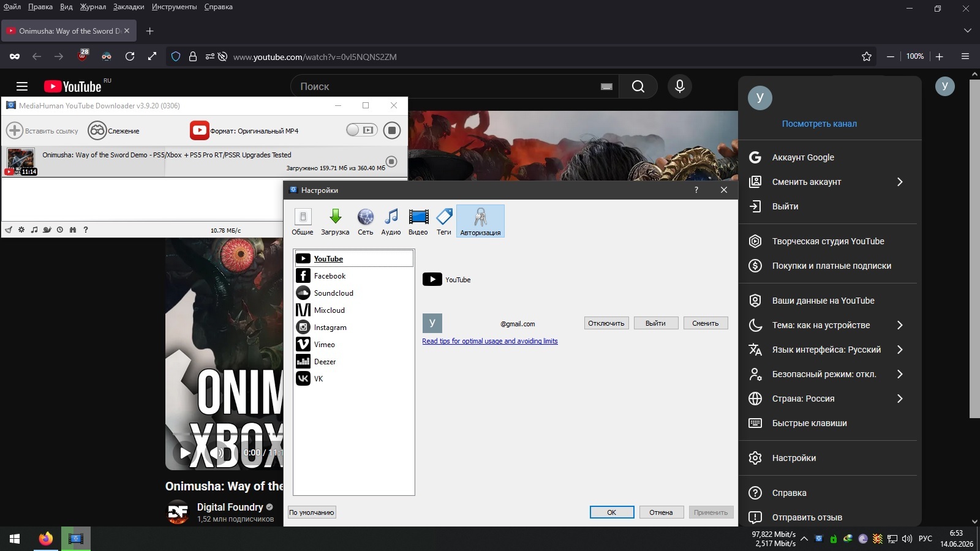Click the music note icon in the downloader status bar
Viewport: 980px width, 551px height.
click(34, 230)
